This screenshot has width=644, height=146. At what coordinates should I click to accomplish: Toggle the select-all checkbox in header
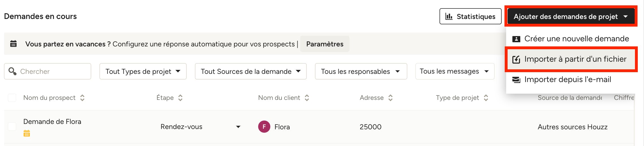point(12,98)
